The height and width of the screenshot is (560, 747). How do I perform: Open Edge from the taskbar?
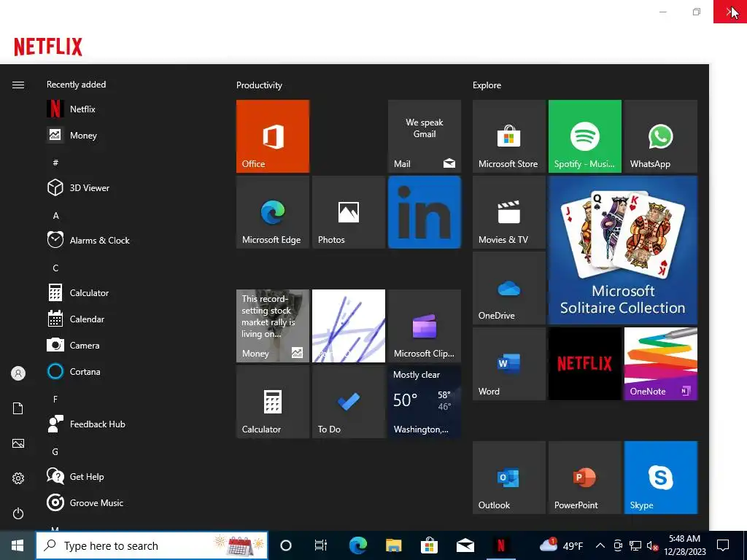coord(357,545)
